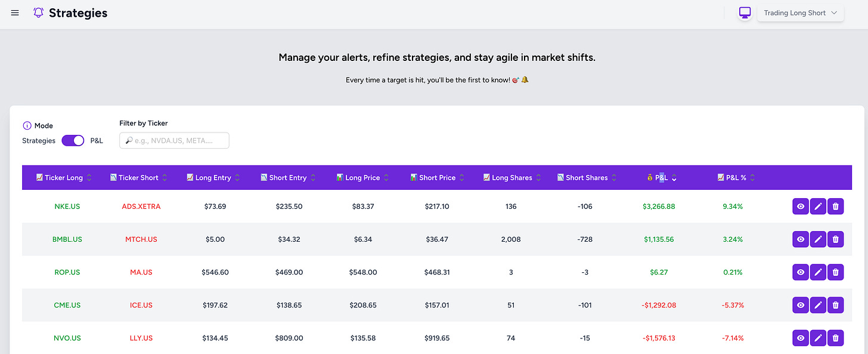Click the MTCH.US short ticker

(141, 239)
